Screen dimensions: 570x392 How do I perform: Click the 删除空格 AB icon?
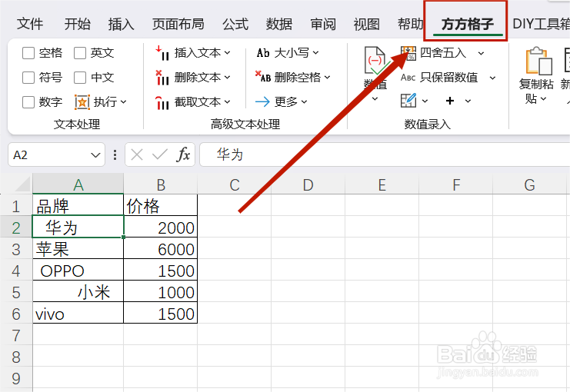coord(263,77)
